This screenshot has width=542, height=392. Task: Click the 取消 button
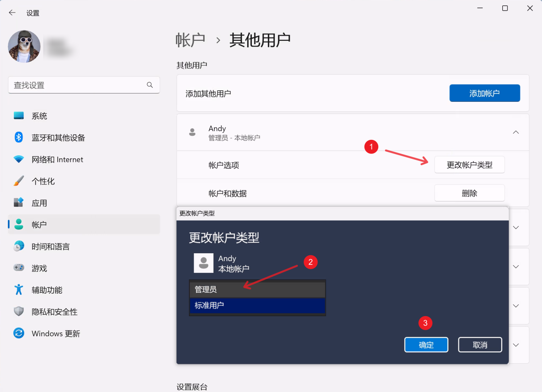[x=480, y=345]
